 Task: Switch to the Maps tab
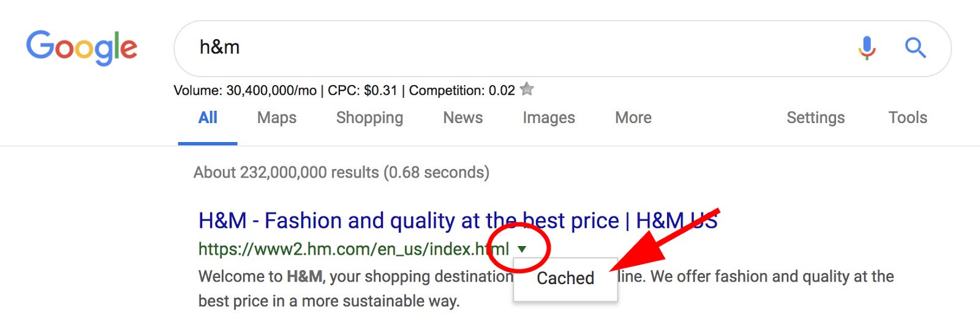point(277,118)
